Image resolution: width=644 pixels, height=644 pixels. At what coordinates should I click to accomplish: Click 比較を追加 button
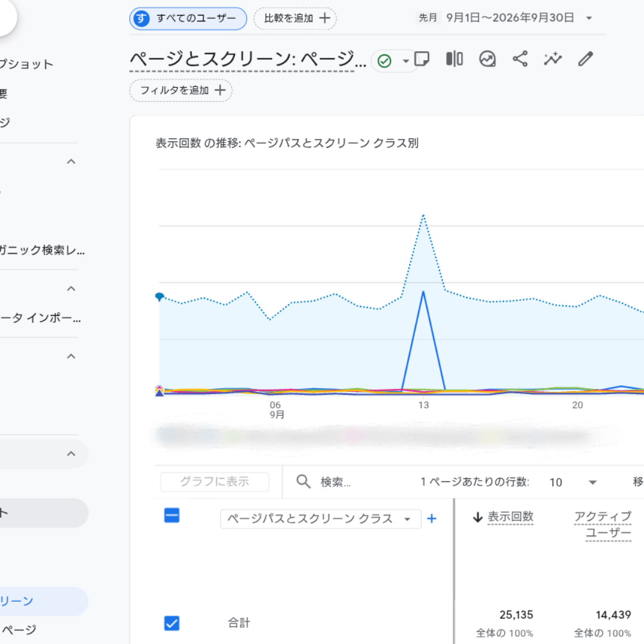click(x=295, y=18)
